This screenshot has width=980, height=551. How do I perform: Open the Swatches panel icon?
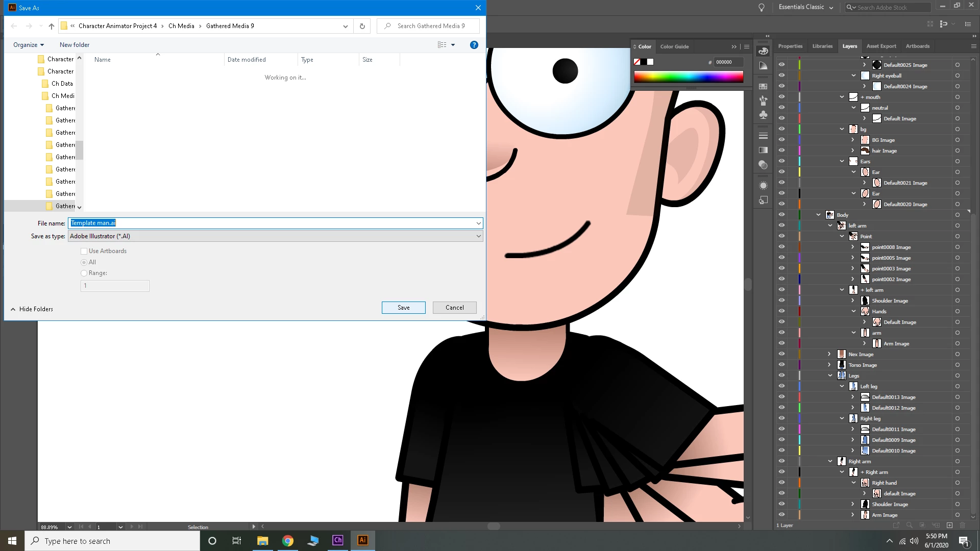(x=763, y=86)
